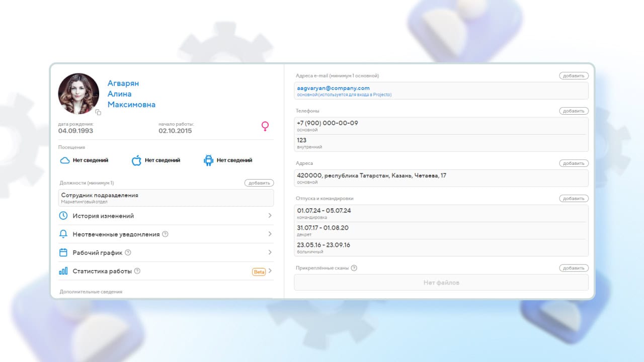Add a new position with Должности добавить button
644x362 pixels.
[259, 183]
